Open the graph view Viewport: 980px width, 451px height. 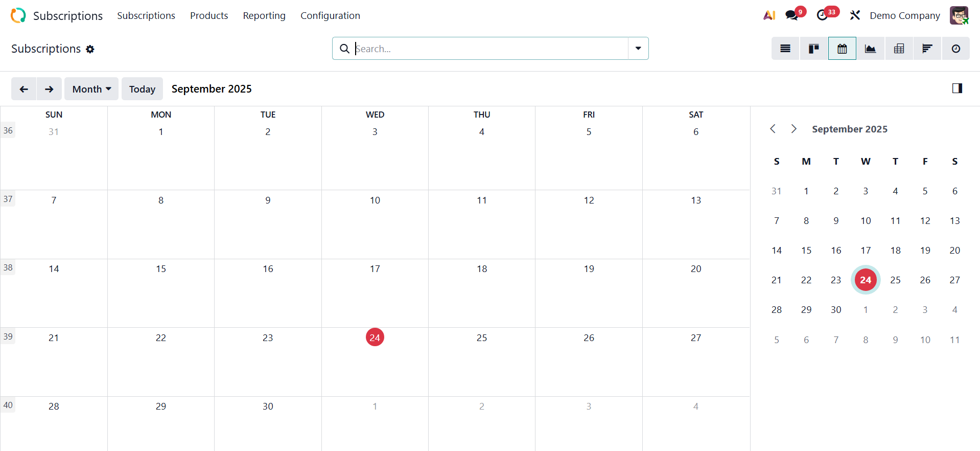pos(870,49)
